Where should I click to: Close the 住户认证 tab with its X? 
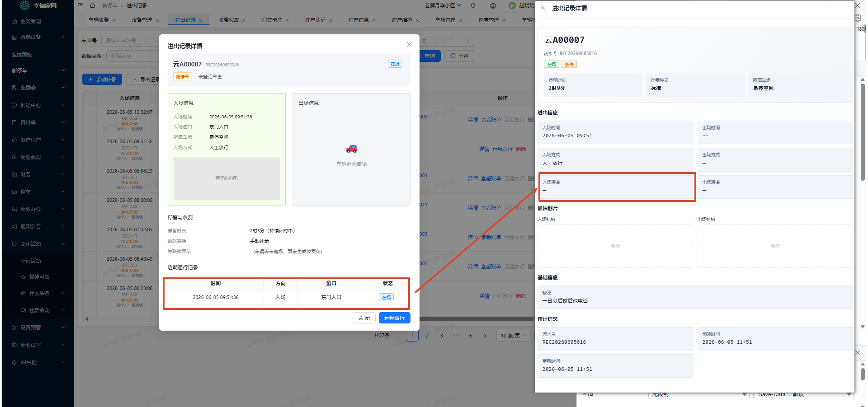(x=330, y=20)
